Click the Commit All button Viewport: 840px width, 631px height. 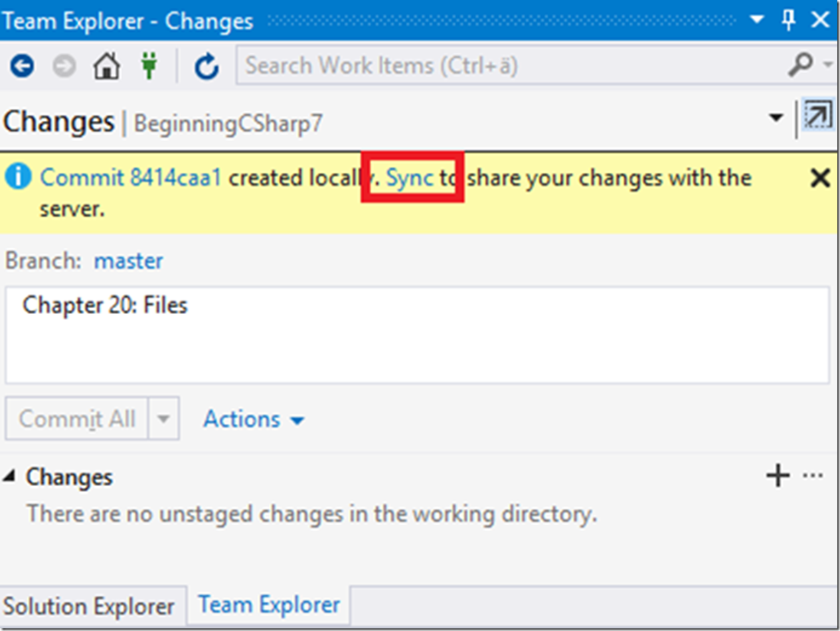77,418
